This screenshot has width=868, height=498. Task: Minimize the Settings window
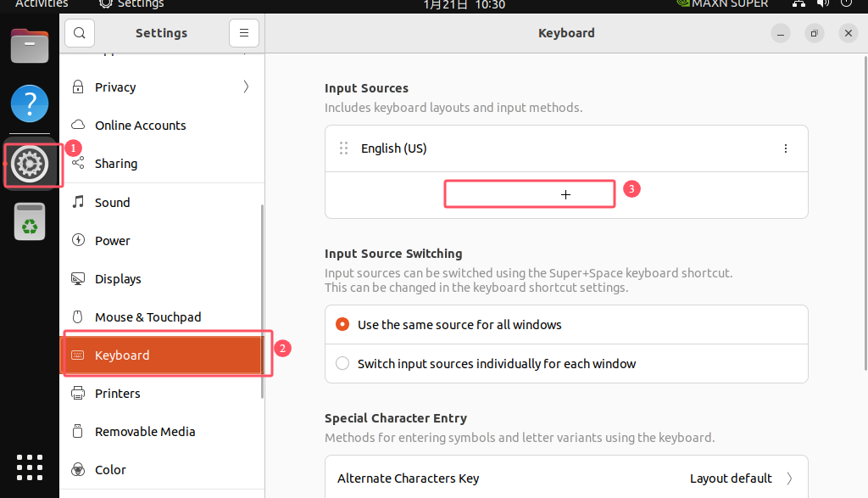click(x=781, y=33)
